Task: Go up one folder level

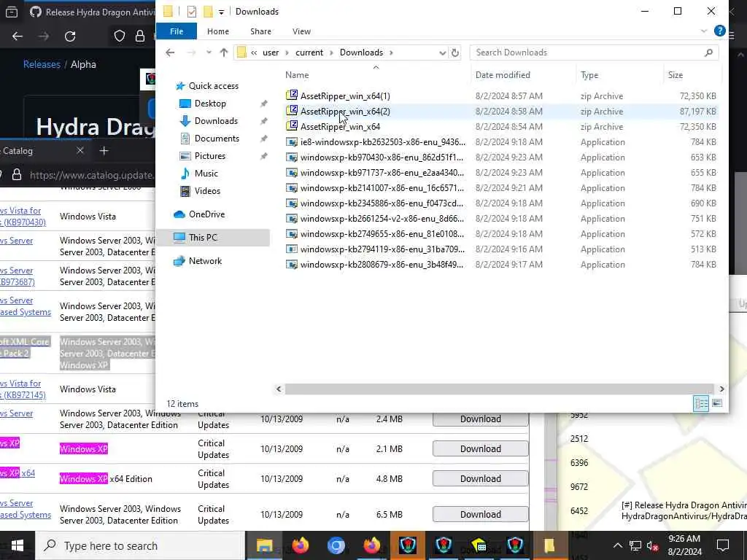Action: pos(224,52)
